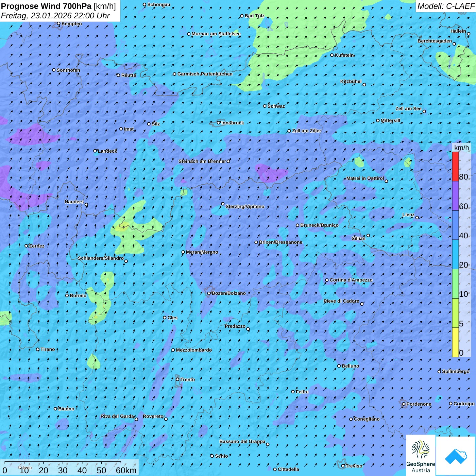The image size is (476, 476).
Task: Click the 'Meran/Merano' label
Action: click(x=202, y=252)
